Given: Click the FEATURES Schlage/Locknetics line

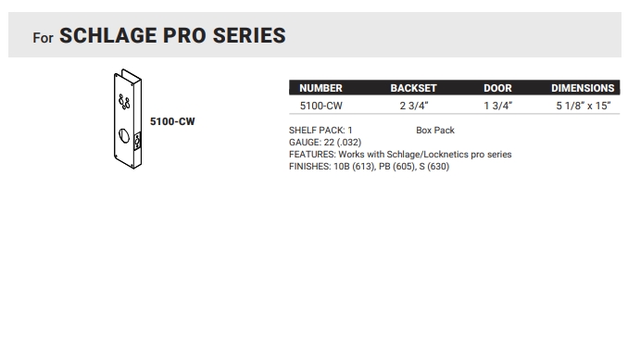Looking at the screenshot, I should tap(400, 154).
